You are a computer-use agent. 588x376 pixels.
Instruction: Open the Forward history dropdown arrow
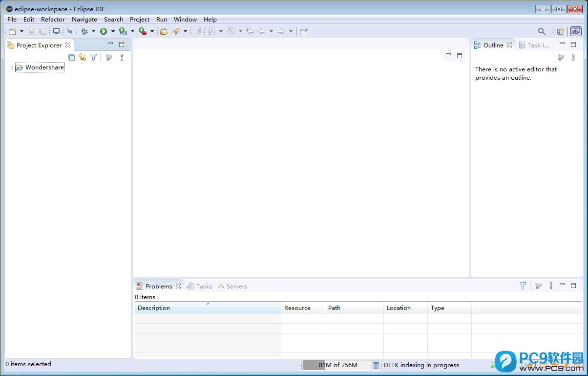291,31
